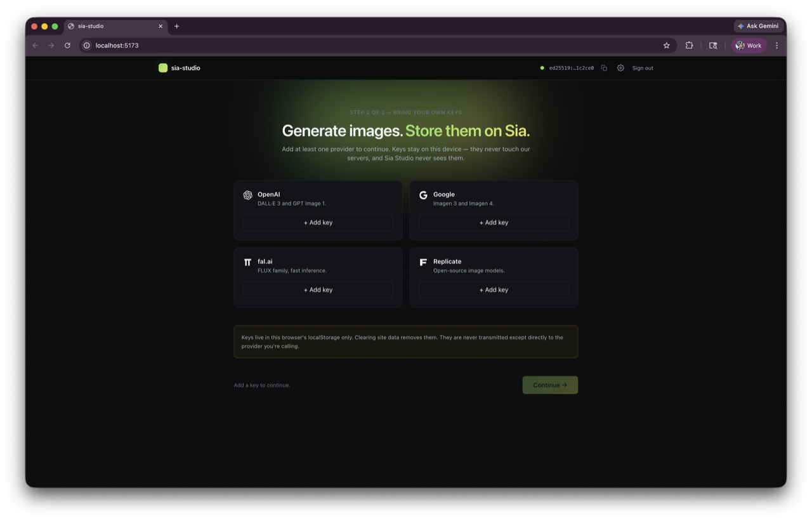
Task: Click the sia-studio brand name
Action: tap(185, 68)
